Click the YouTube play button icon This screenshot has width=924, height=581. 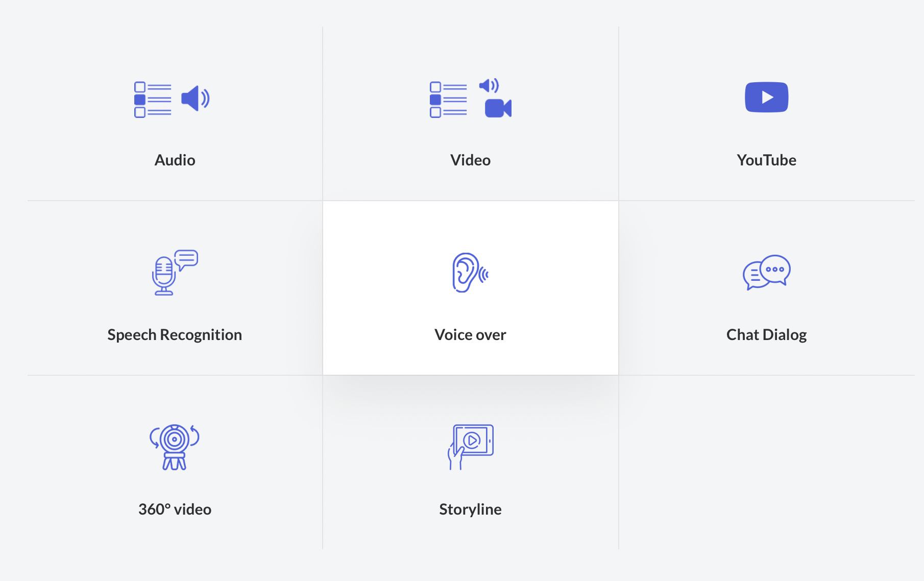[766, 97]
